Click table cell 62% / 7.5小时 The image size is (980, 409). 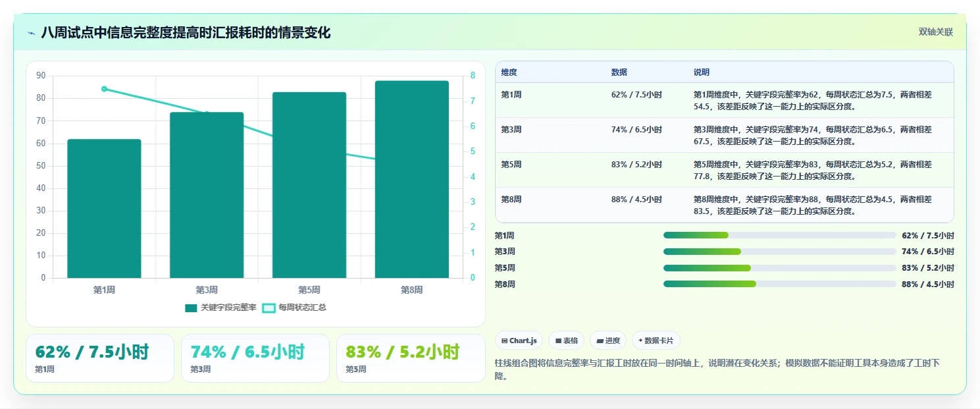pyautogui.click(x=636, y=95)
